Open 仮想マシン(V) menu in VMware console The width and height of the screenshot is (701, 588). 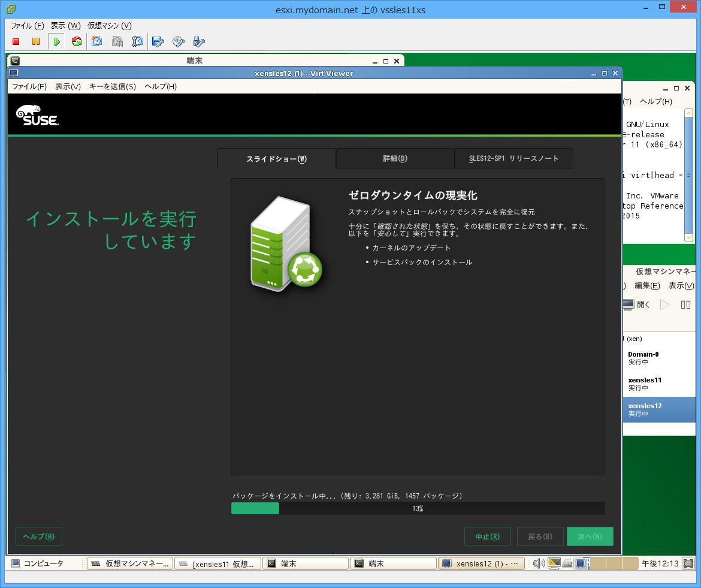(x=110, y=26)
